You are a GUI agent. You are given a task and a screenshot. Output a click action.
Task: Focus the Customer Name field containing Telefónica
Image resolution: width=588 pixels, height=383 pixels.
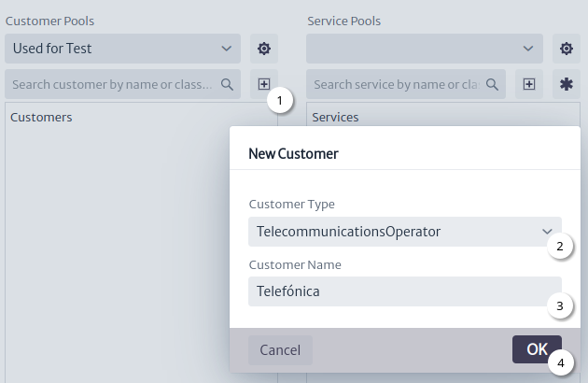(405, 291)
